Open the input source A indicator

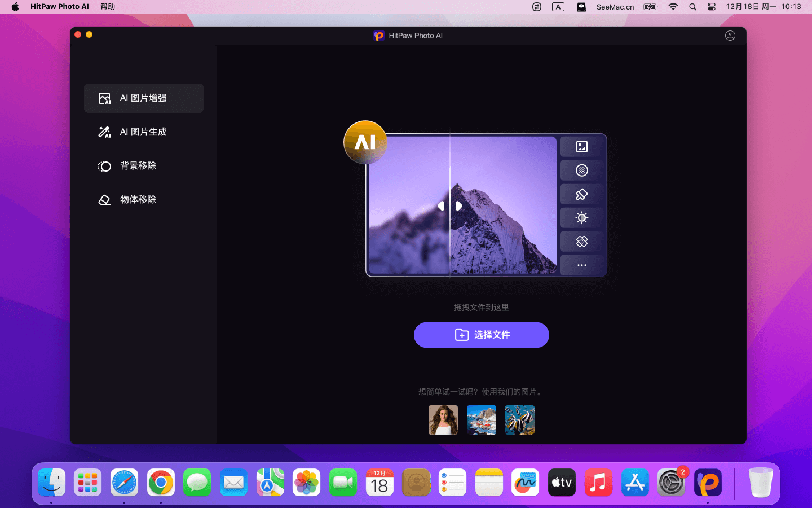point(558,7)
